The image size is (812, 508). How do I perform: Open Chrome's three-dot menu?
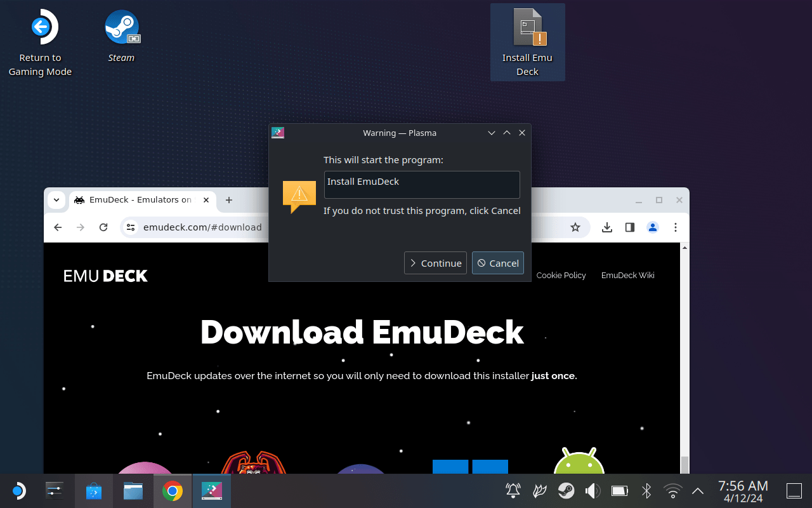[x=676, y=227]
